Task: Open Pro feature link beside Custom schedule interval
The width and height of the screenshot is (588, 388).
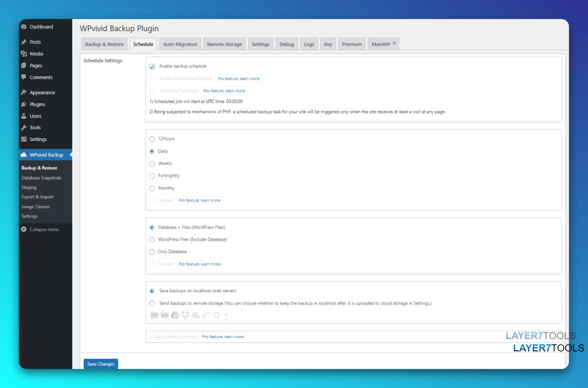Action: 199,200
